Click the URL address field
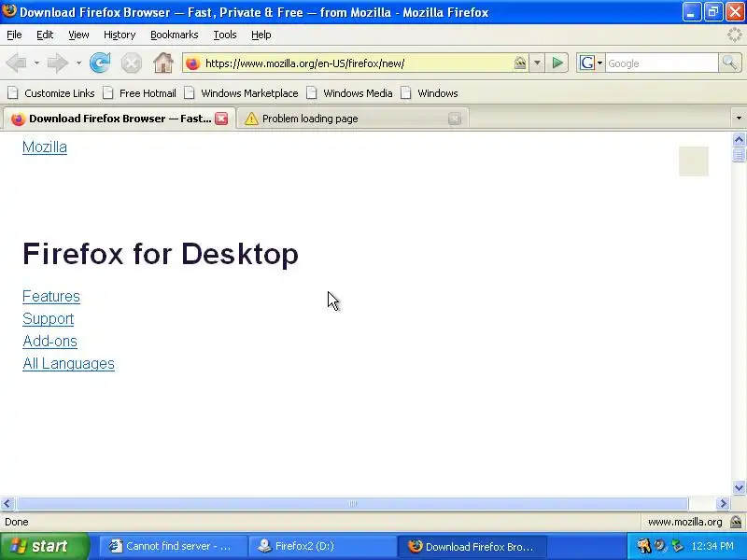747x560 pixels. [358, 63]
